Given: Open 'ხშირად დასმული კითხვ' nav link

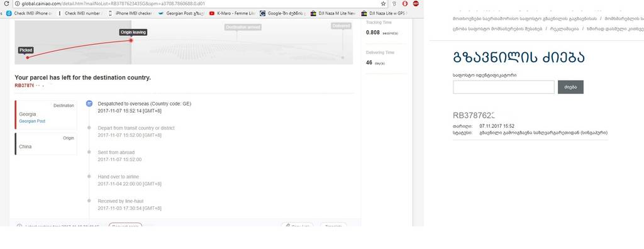Looking at the screenshot, I should [616, 29].
